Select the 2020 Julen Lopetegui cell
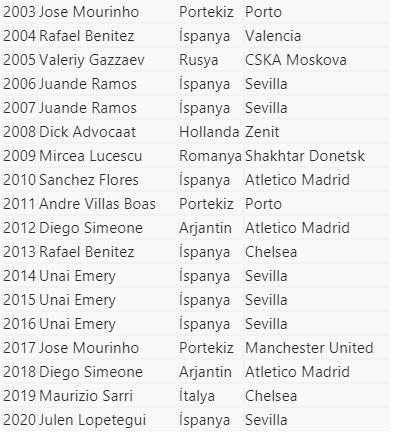Screen dimensions: 395x435 point(75,420)
